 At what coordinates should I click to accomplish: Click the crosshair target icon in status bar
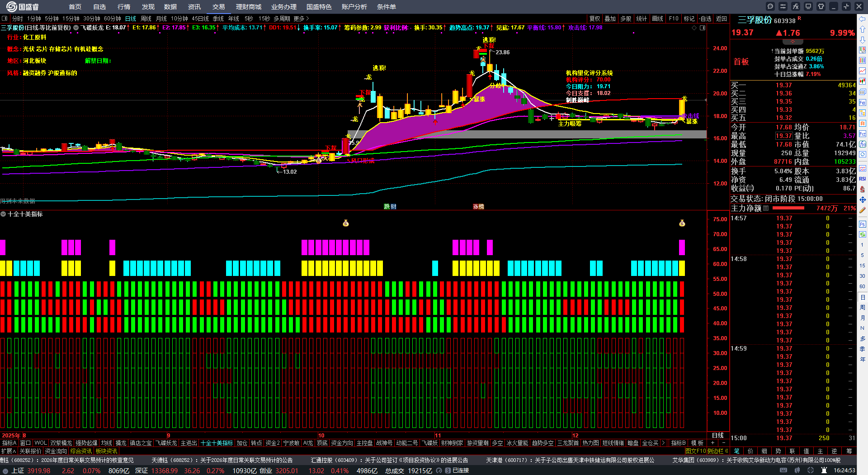pos(811,470)
